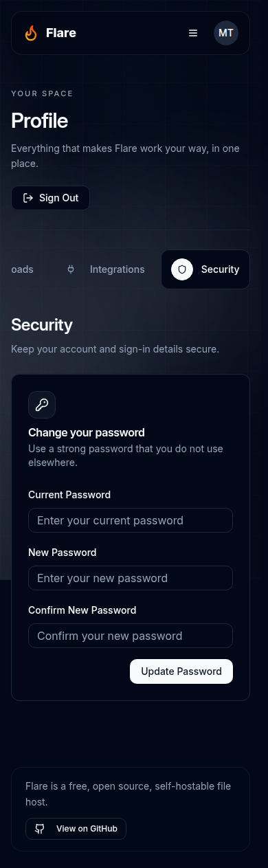Screen dimensions: 268x868
Task: Click the Confirm New Password field label
Action: pyautogui.click(x=82, y=610)
